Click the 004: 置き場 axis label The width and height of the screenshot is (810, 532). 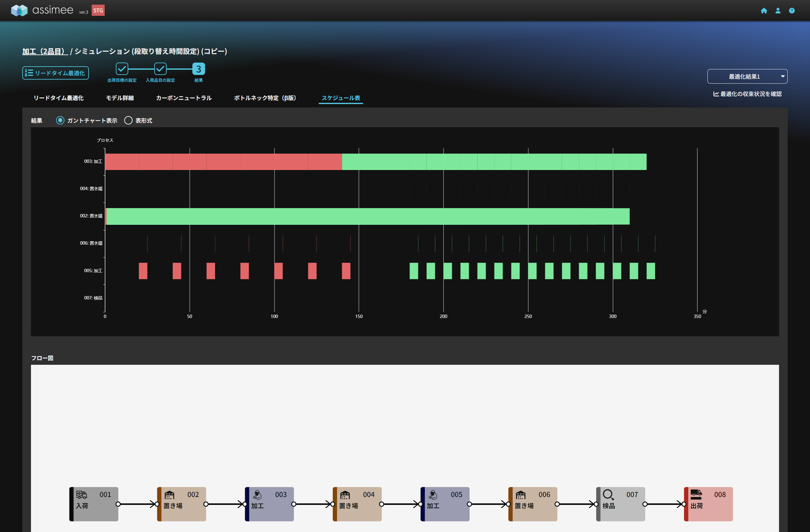click(91, 189)
